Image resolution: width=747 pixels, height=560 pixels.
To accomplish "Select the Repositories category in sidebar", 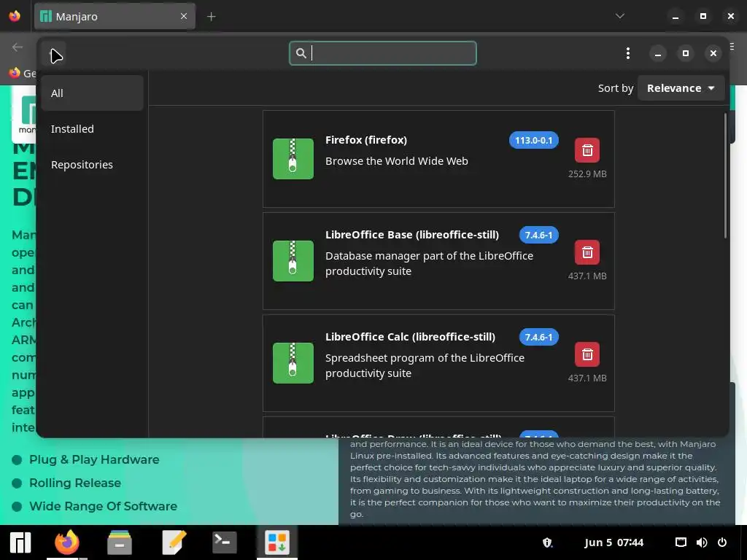I will 92,164.
